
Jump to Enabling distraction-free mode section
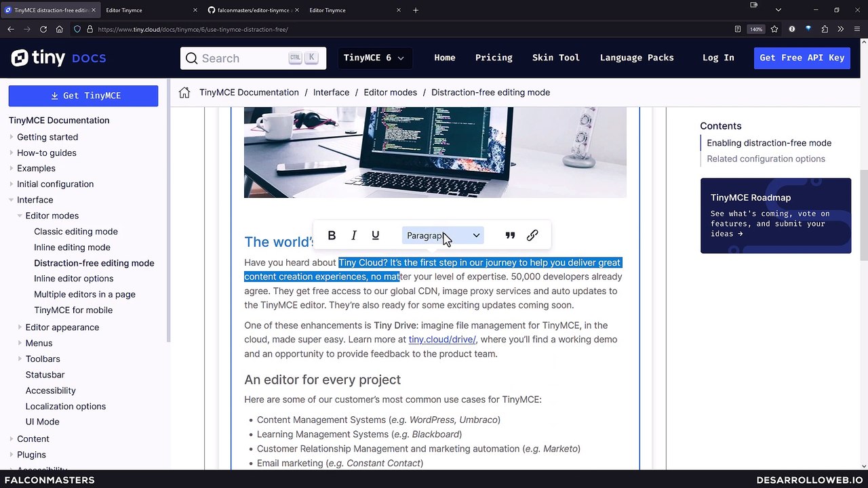pyautogui.click(x=769, y=143)
